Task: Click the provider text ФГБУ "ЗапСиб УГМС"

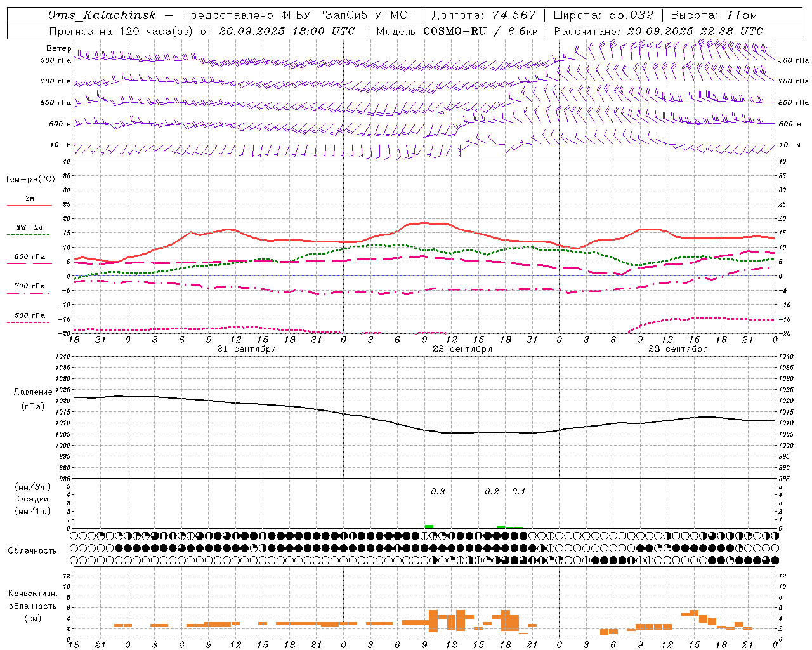Action: (x=348, y=15)
